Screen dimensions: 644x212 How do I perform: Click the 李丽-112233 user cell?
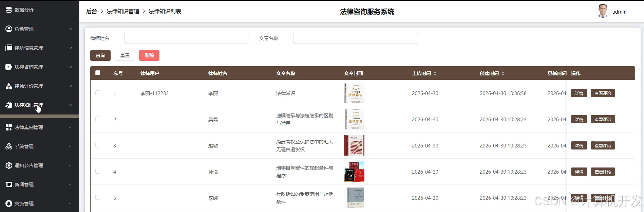154,93
